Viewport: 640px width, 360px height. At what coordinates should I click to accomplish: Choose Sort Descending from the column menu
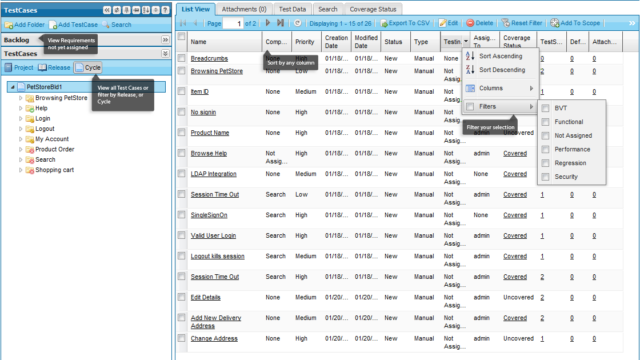point(500,70)
